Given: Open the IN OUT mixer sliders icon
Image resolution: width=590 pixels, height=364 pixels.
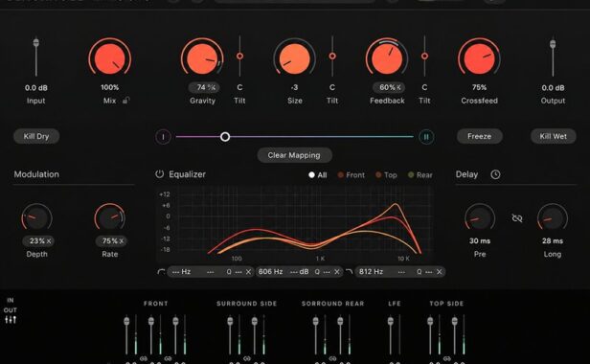Looking at the screenshot, I should (11, 320).
